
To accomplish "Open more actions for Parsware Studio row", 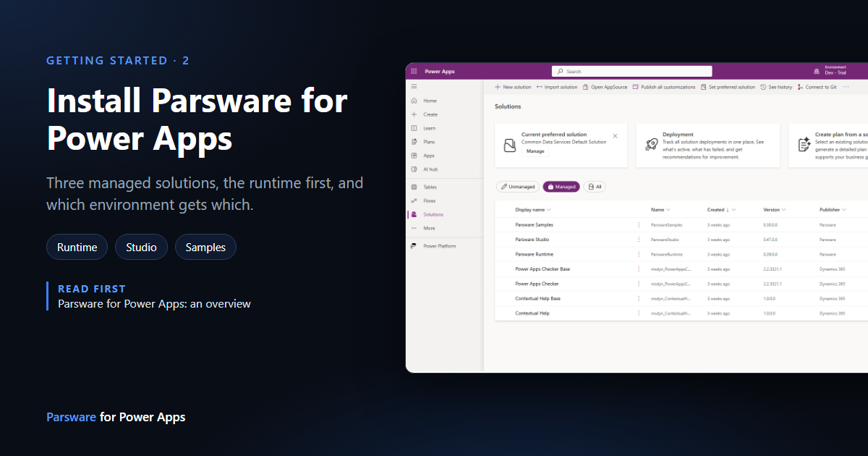I will pyautogui.click(x=638, y=240).
